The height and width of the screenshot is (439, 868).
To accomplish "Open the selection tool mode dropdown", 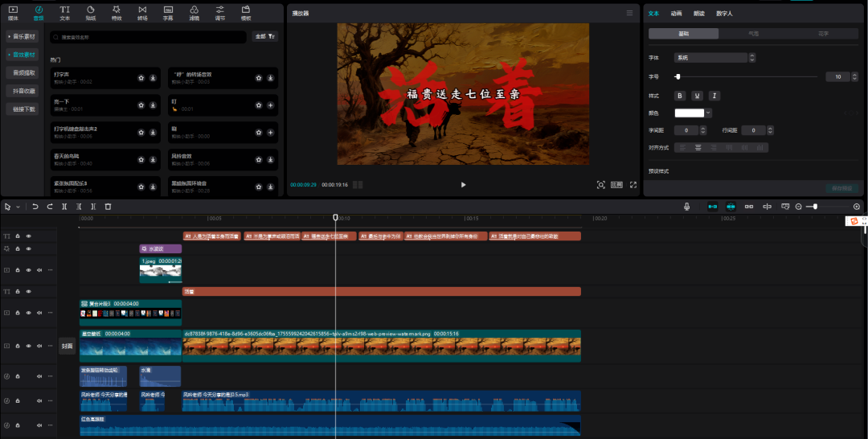I will [x=18, y=207].
